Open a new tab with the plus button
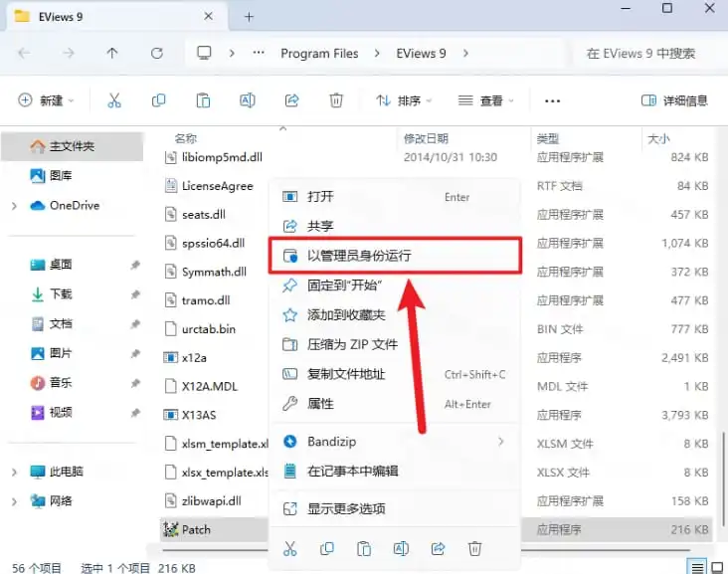This screenshot has height=574, width=728. 250,17
